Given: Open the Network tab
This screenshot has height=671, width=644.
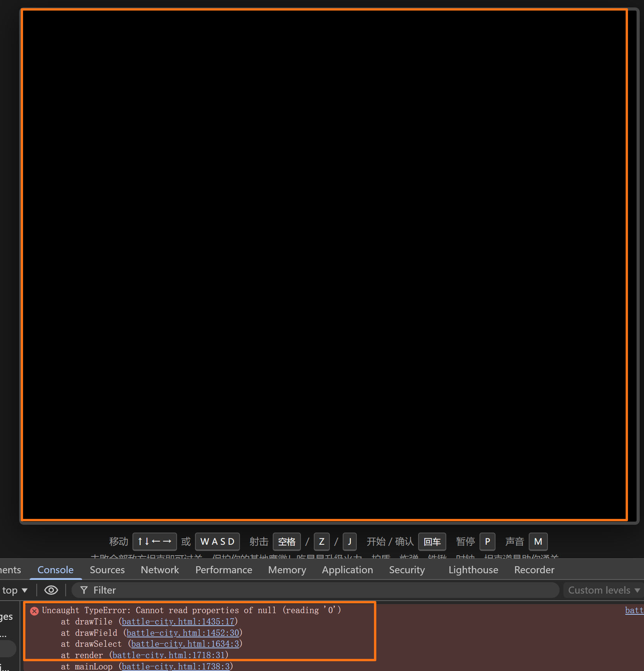Looking at the screenshot, I should pyautogui.click(x=160, y=570).
